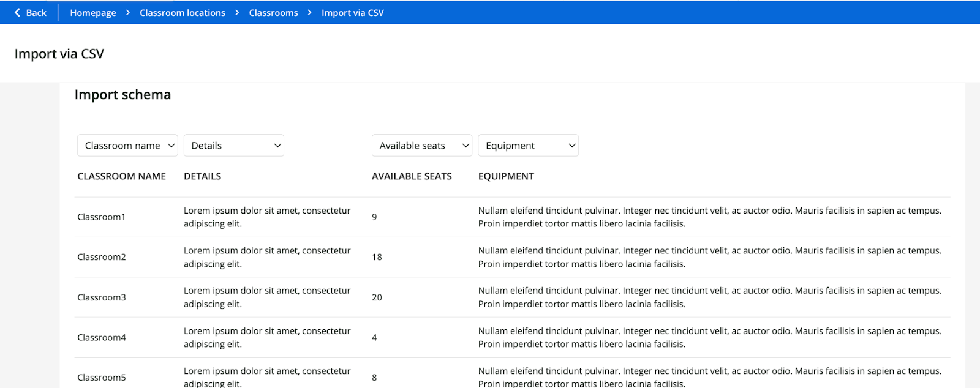
Task: Click the seat count 18 cell
Action: click(x=377, y=257)
